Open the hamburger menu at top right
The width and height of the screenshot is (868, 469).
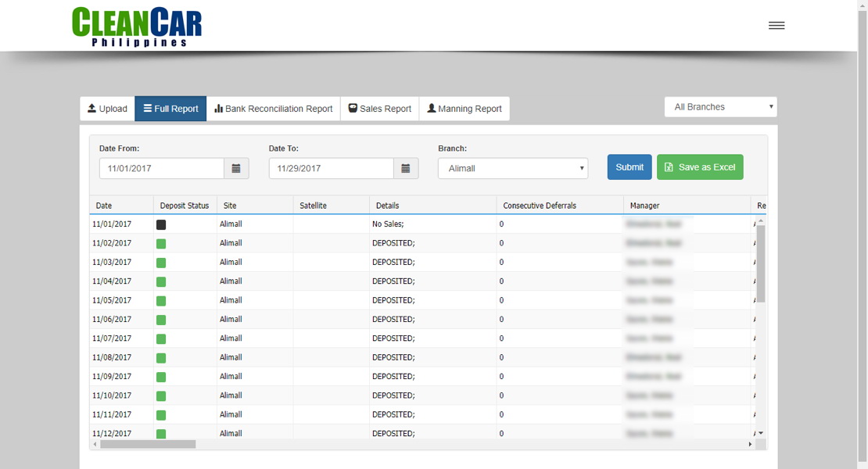[x=776, y=24]
